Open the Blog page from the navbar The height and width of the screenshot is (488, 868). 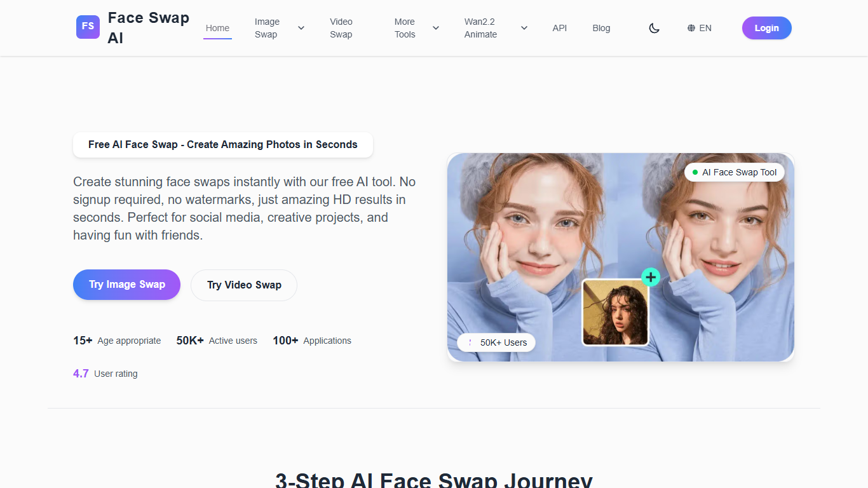pyautogui.click(x=600, y=28)
